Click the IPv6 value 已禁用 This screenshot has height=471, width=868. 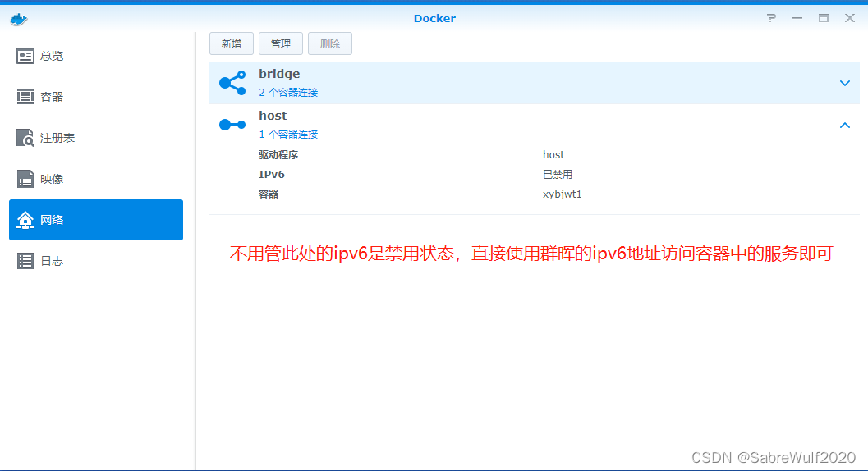click(x=558, y=174)
